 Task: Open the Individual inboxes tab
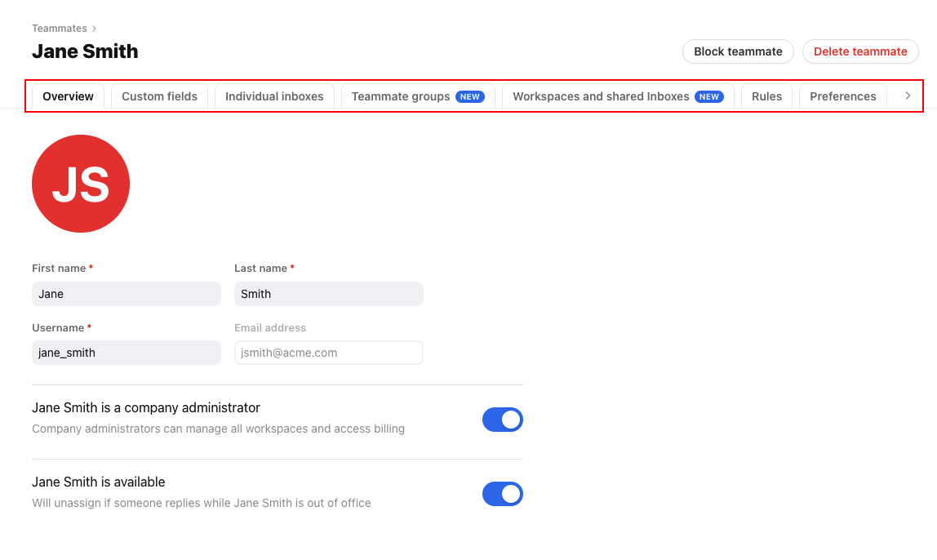click(275, 96)
